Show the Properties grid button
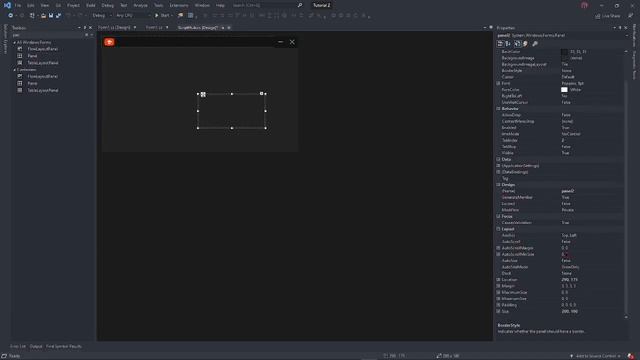This screenshot has width=640, height=360. coord(517,44)
